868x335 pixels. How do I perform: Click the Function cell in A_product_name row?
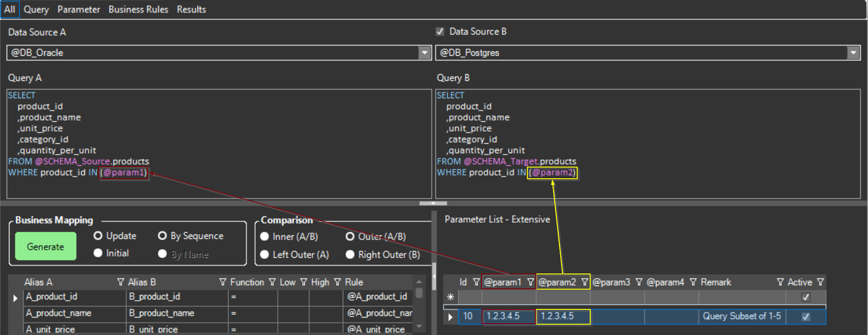click(x=253, y=313)
